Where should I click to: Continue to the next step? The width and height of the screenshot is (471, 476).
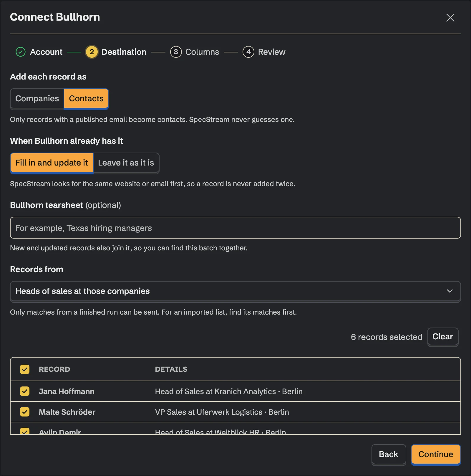click(436, 454)
